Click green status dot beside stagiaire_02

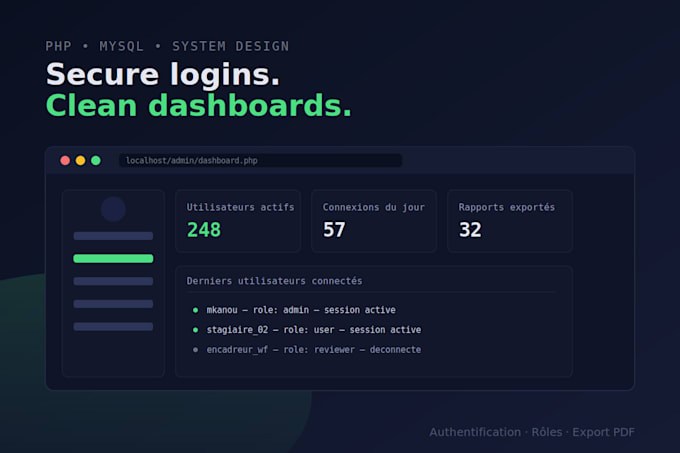196,330
